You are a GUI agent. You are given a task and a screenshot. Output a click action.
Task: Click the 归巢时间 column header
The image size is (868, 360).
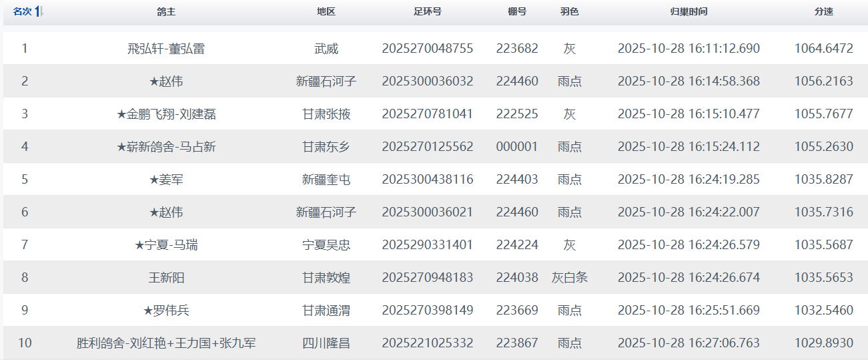pos(689,12)
